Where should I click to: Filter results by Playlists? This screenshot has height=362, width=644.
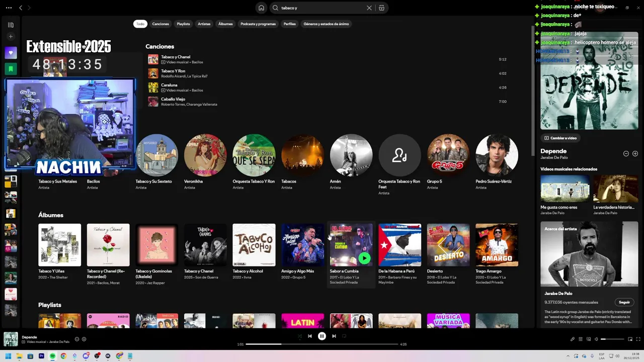coord(183,24)
